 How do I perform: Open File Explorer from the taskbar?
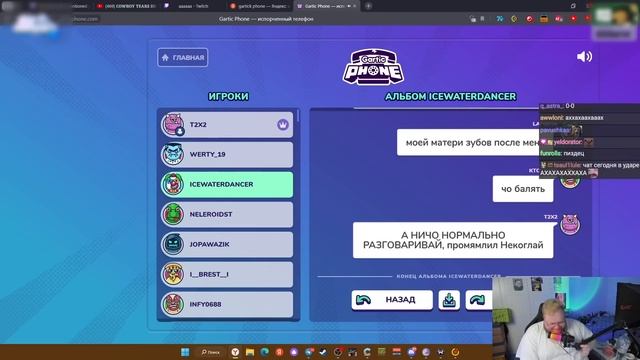coord(250,352)
